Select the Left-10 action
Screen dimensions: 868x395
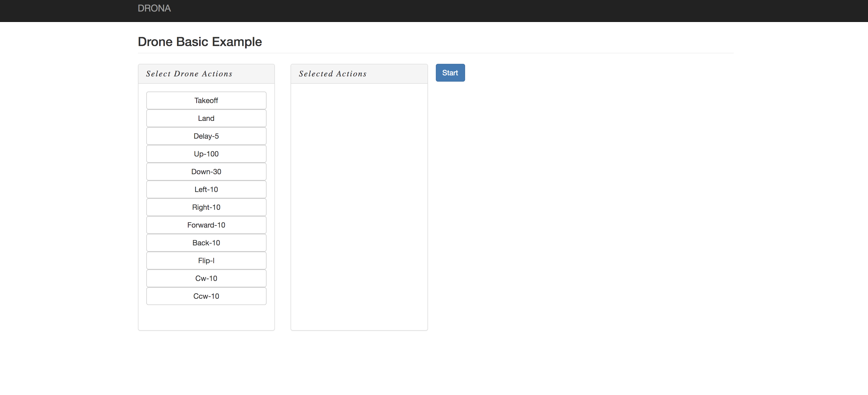click(206, 189)
